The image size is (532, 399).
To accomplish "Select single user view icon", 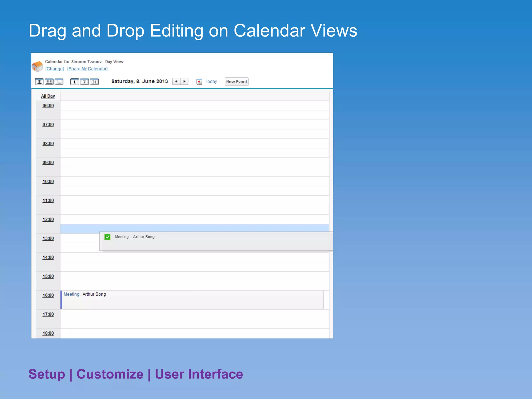I will point(39,82).
